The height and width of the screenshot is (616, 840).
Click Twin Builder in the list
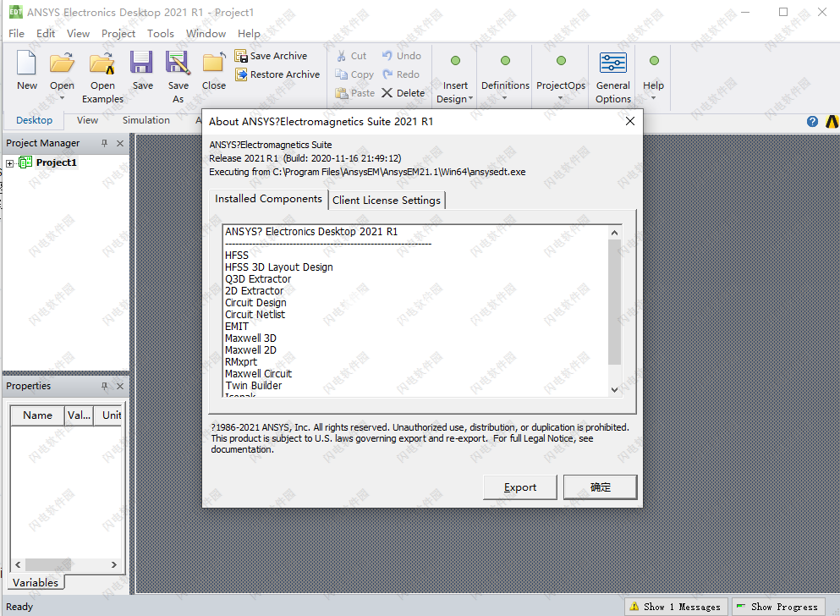[254, 385]
